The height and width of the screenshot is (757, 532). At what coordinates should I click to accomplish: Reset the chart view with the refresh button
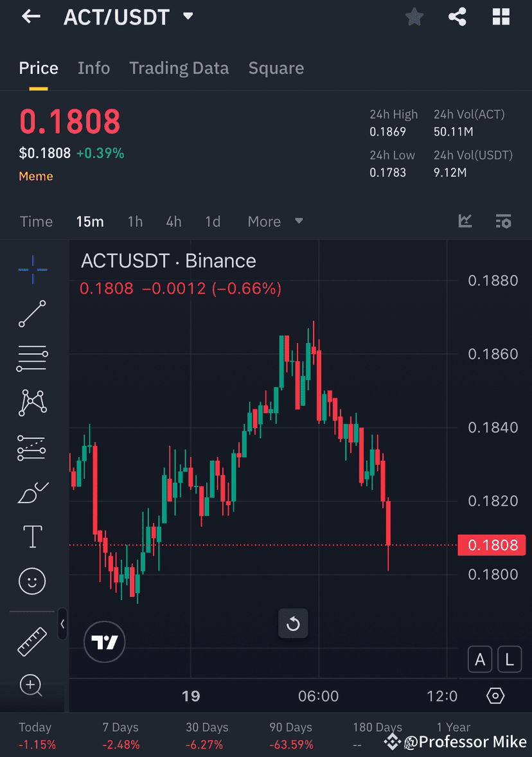pos(293,623)
